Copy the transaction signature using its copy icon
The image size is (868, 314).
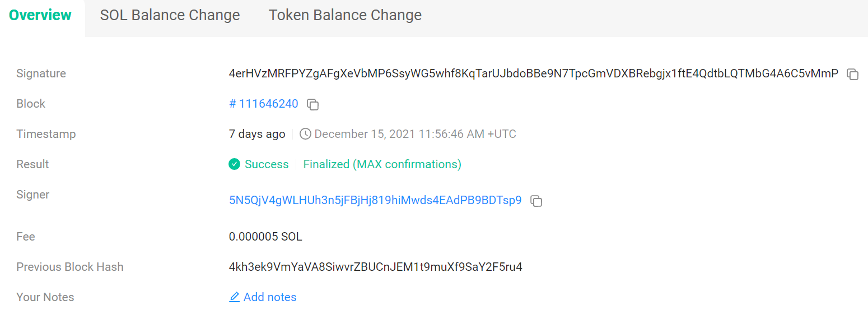pos(852,74)
